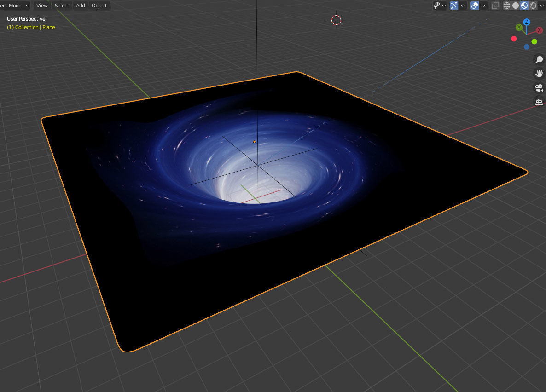Click the 'User Perspective' label
Viewport: 546px width, 392px height.
[26, 19]
